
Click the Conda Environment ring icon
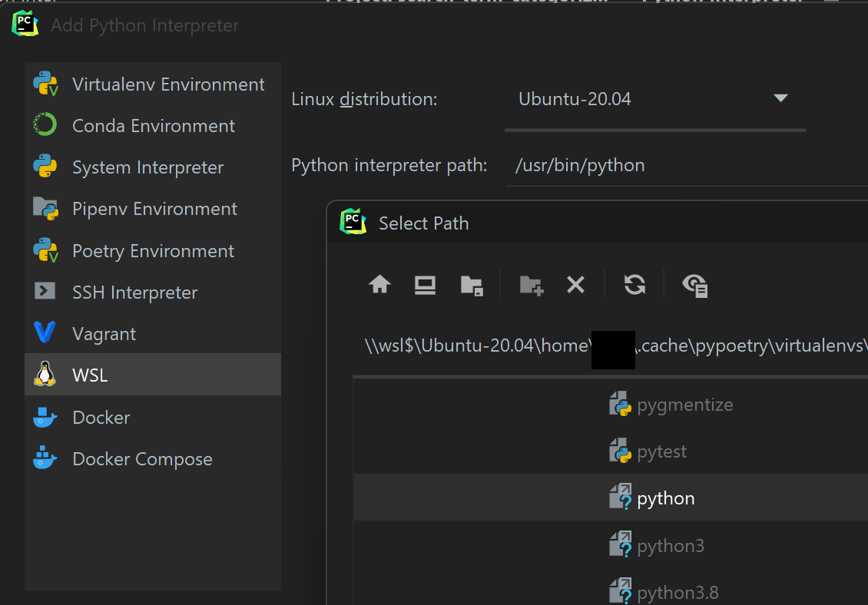click(45, 124)
